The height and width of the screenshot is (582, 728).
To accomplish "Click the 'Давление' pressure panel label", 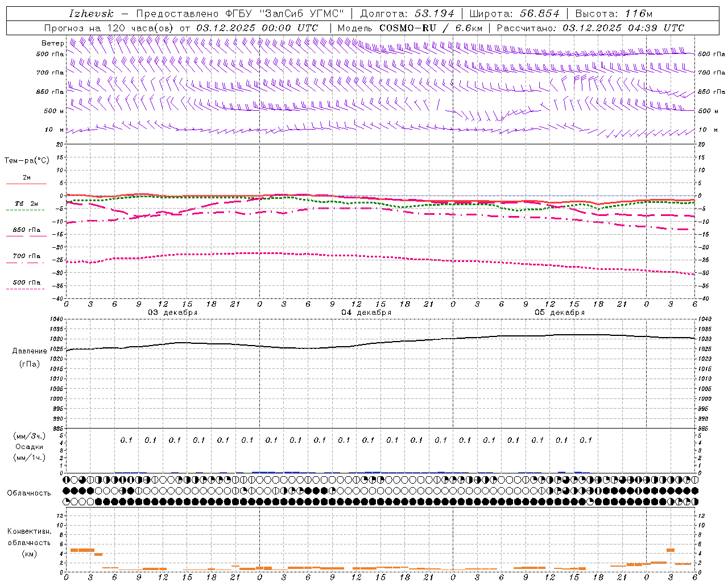I will click(30, 351).
